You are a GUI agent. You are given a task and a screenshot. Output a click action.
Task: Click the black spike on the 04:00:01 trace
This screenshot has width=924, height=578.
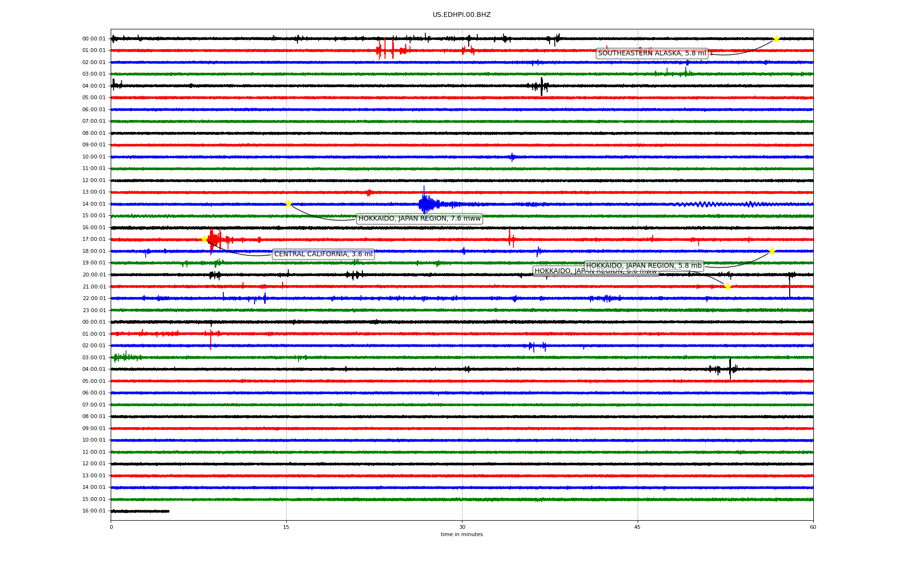541,86
